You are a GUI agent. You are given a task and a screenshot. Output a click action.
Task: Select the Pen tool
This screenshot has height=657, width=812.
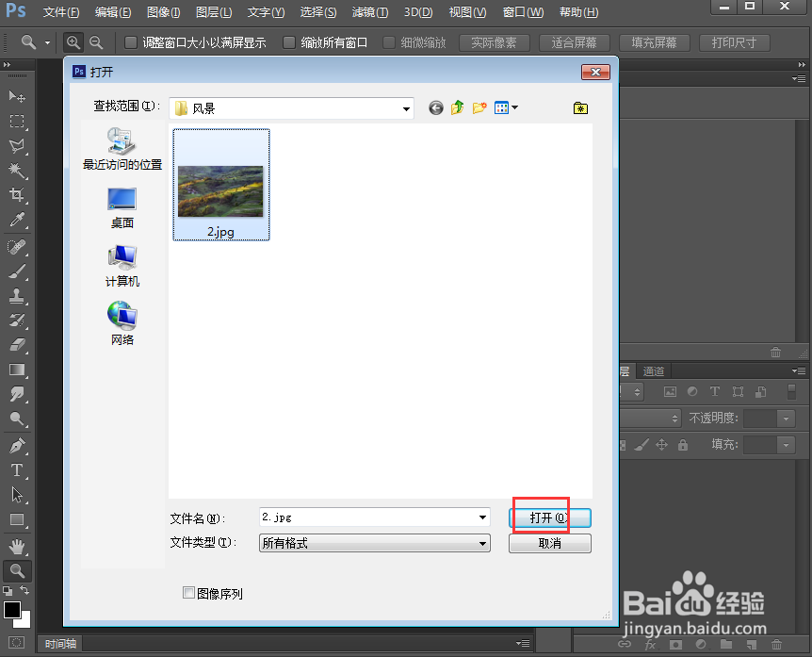(x=17, y=446)
